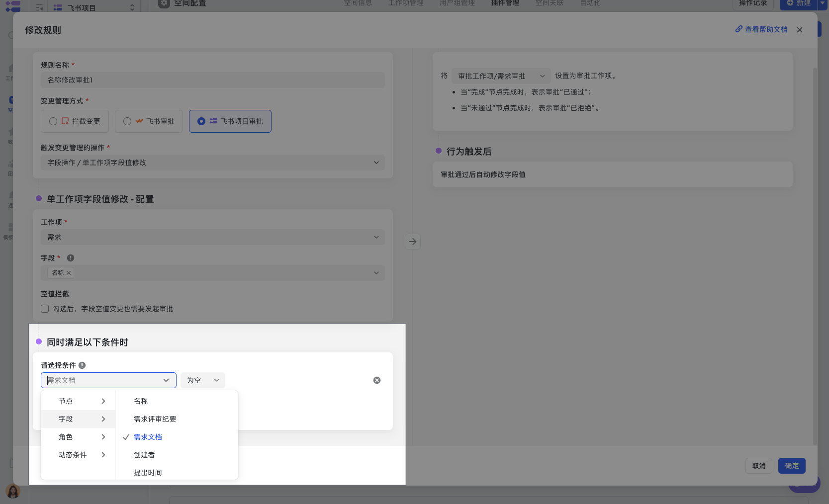
Task: Choose 创建者 option
Action: pyautogui.click(x=177, y=455)
